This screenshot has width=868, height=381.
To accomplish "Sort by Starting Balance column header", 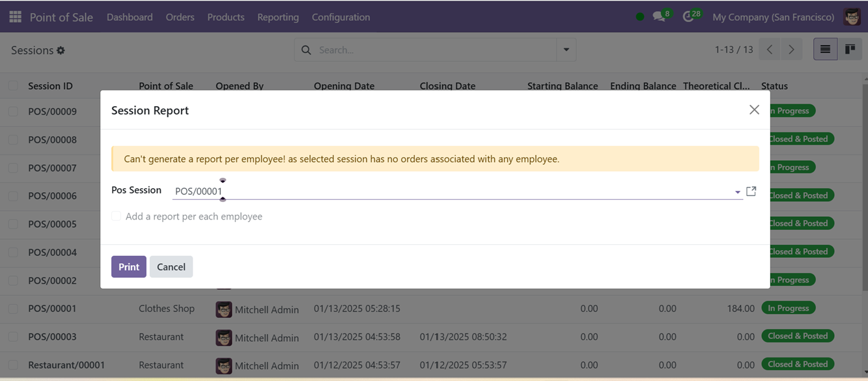I will (563, 85).
